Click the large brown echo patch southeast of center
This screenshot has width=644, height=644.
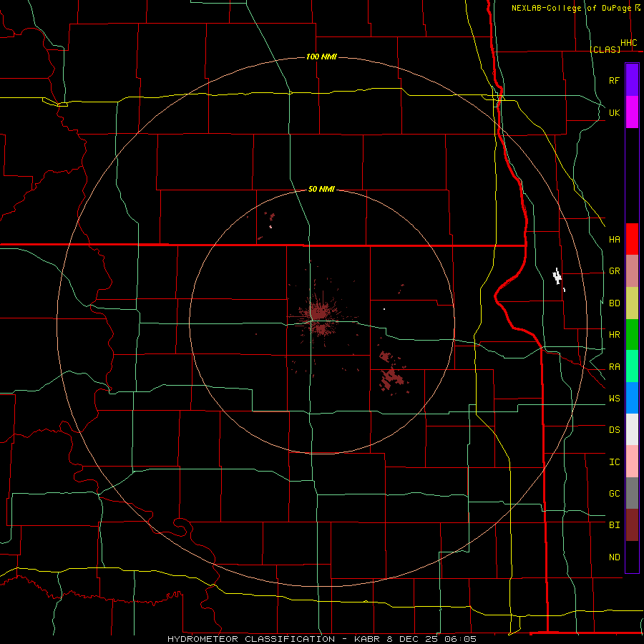coord(391,377)
